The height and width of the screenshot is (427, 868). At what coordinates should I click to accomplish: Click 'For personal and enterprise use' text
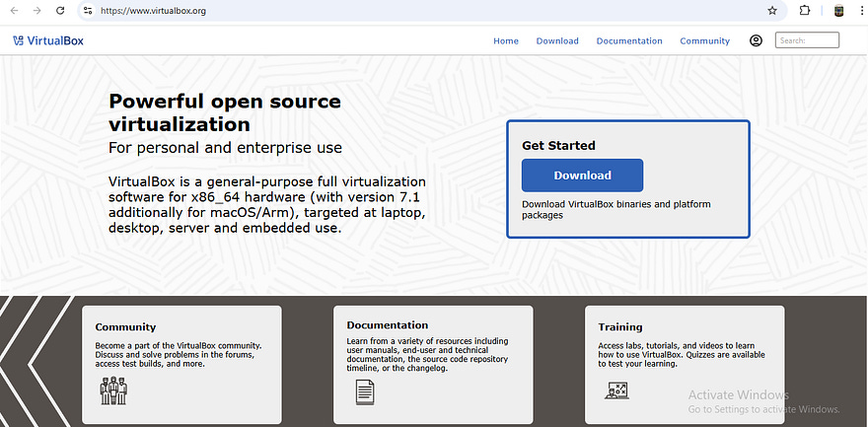coord(225,148)
